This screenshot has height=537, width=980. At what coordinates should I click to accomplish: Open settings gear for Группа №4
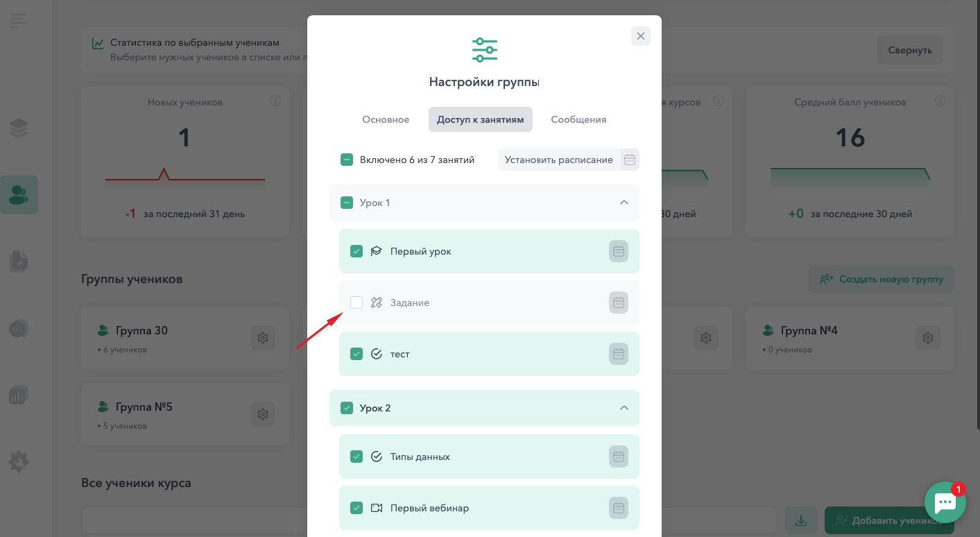pos(928,338)
